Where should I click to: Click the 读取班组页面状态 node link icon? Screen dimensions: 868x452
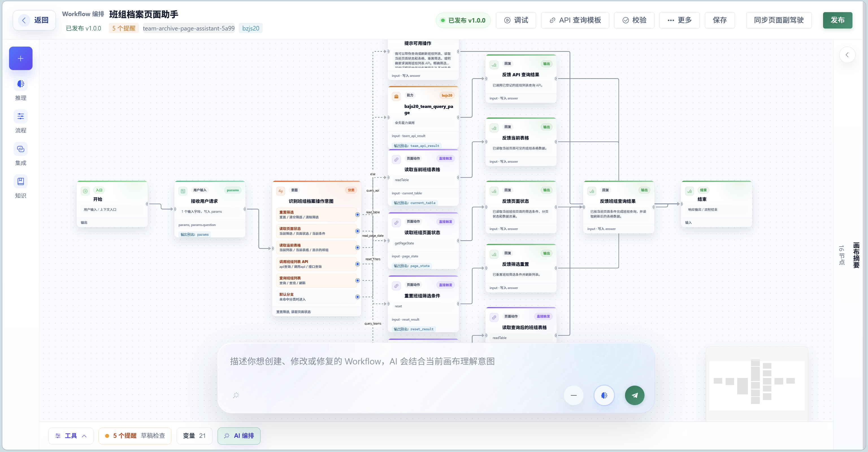click(396, 223)
